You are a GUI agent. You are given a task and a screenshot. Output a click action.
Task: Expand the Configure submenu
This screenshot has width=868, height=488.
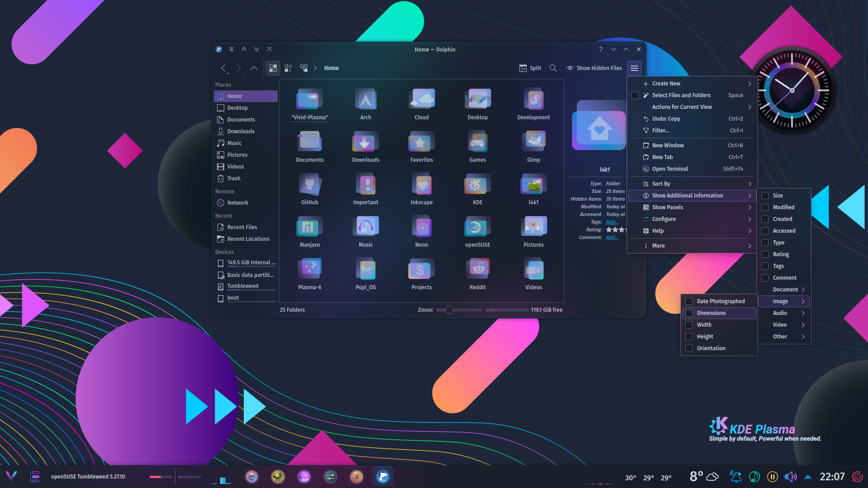point(692,219)
